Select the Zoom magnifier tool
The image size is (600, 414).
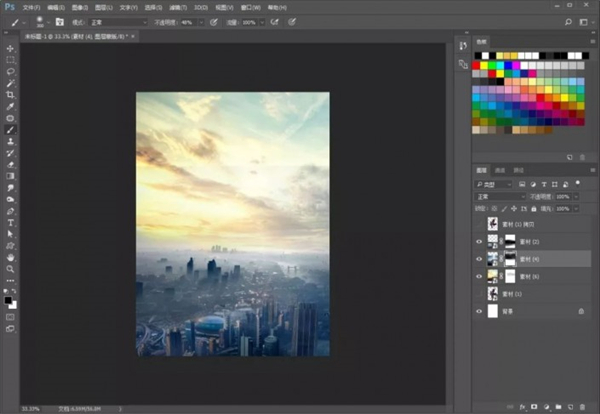click(x=11, y=268)
